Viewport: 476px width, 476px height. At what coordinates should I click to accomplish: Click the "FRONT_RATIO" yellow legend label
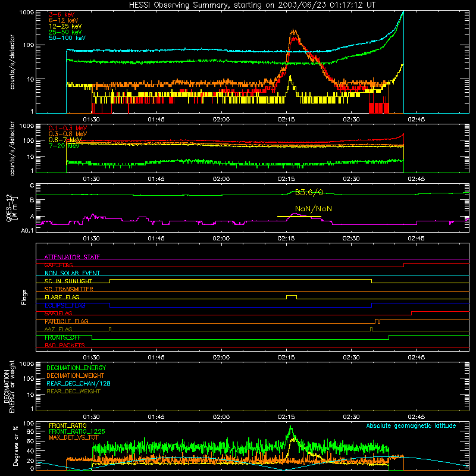68,425
